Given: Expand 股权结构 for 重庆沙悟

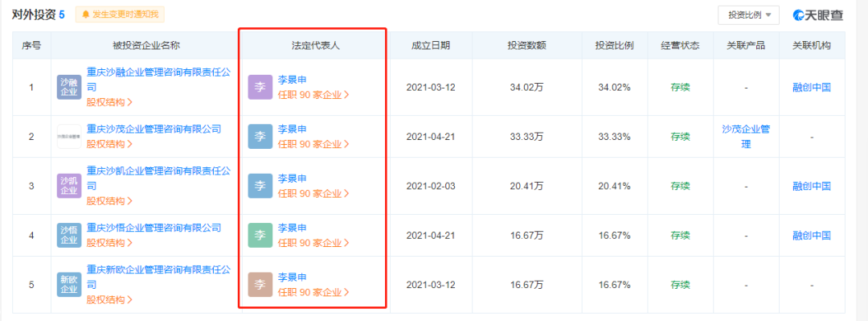Looking at the screenshot, I should pos(109,243).
